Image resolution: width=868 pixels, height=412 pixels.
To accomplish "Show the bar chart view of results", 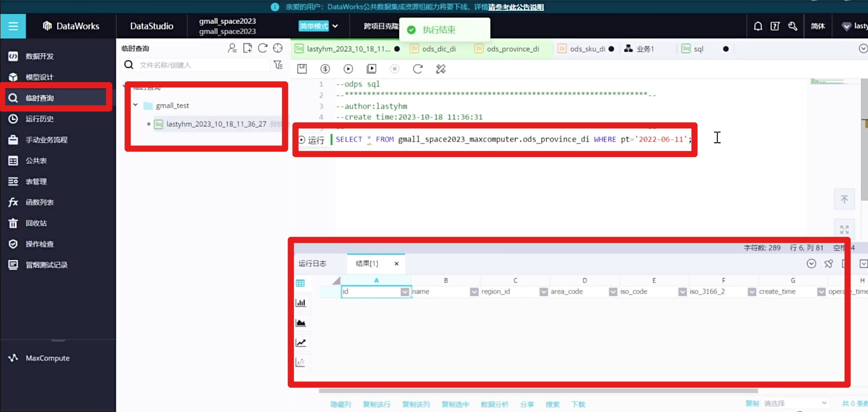I will (x=300, y=303).
